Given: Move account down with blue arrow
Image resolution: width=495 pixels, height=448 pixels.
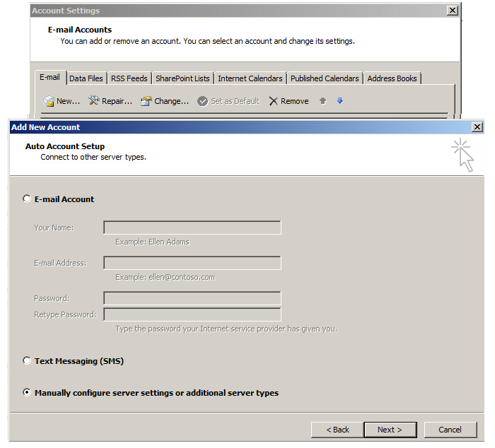Looking at the screenshot, I should pos(339,101).
